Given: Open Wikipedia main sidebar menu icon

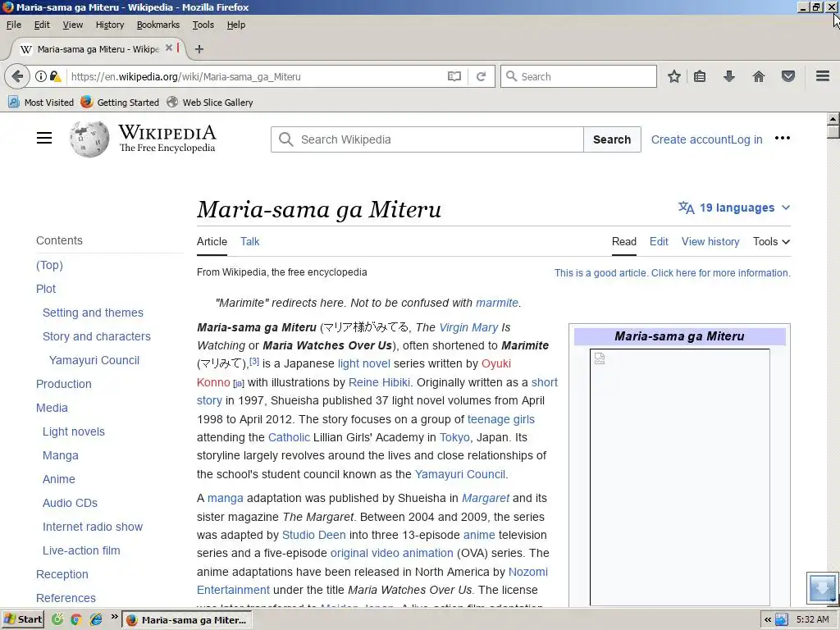Looking at the screenshot, I should 44,138.
